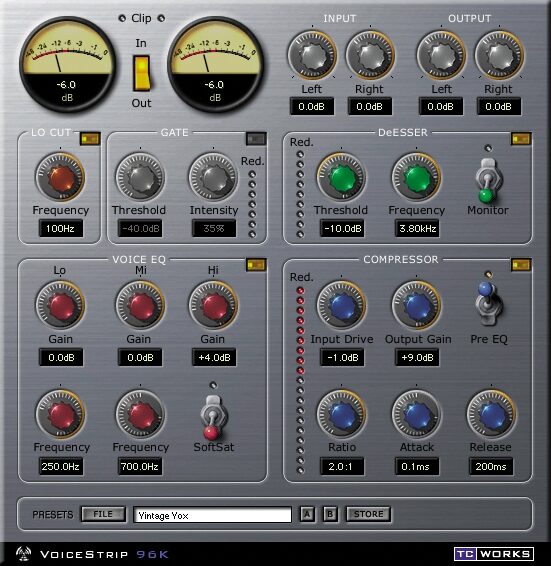Click the Input Right 0.0dB value field
Image resolution: width=551 pixels, height=566 pixels.
coord(370,106)
